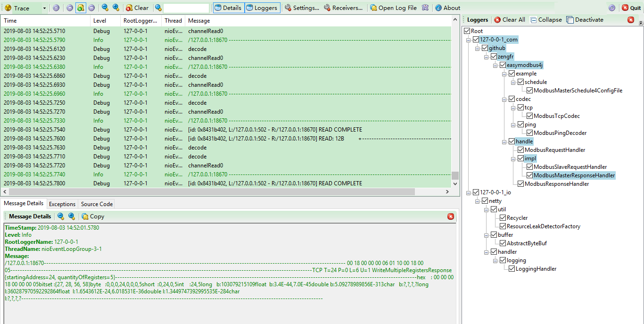Image resolution: width=644 pixels, height=324 pixels.
Task: Toggle the auto-scroll to bottom icon
Action: (81, 8)
